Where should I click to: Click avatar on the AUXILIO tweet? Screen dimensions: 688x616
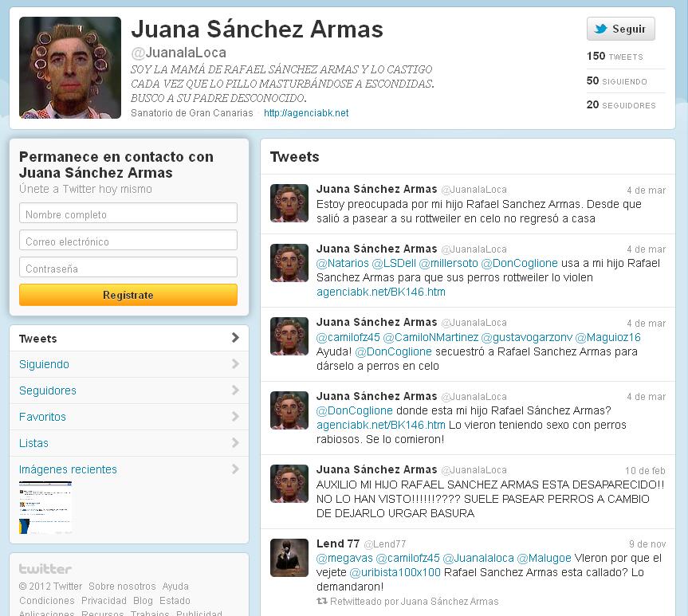click(289, 484)
